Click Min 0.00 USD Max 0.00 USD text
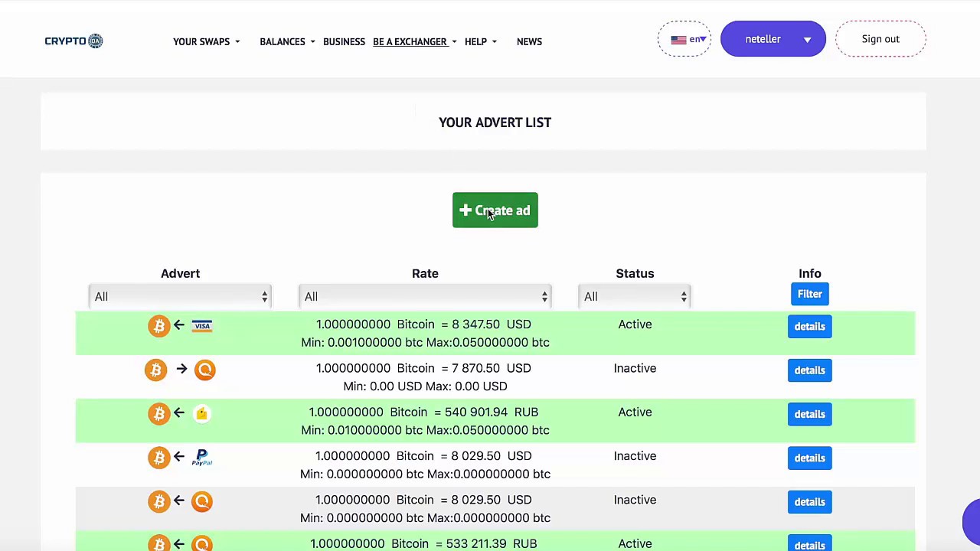This screenshot has height=551, width=980. coord(425,386)
